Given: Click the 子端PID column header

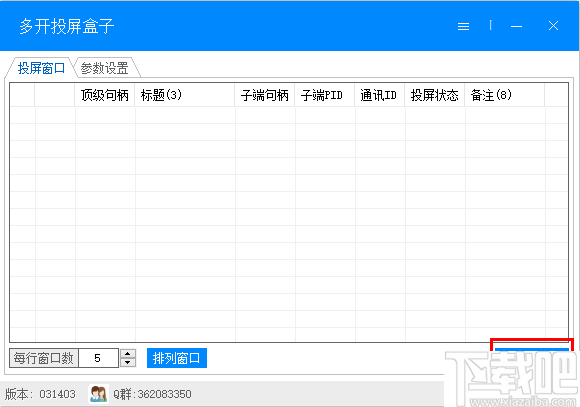Looking at the screenshot, I should coord(324,95).
